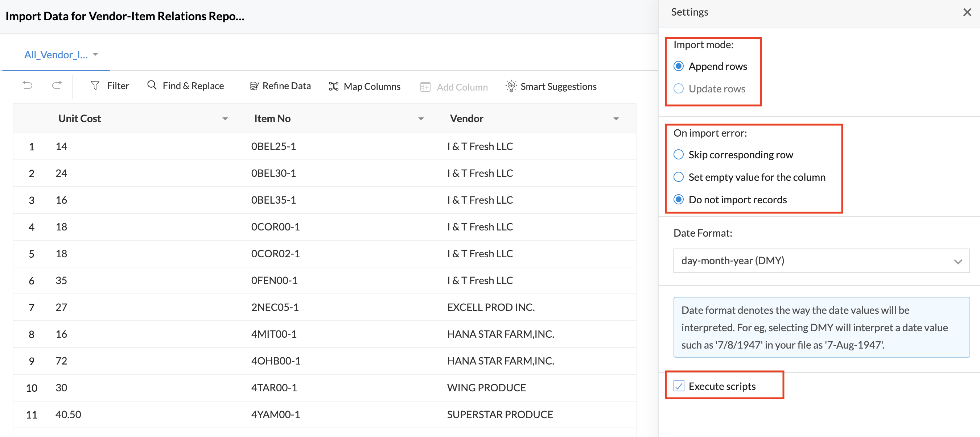Open Refine Data options
The width and height of the screenshot is (980, 437).
(x=280, y=86)
